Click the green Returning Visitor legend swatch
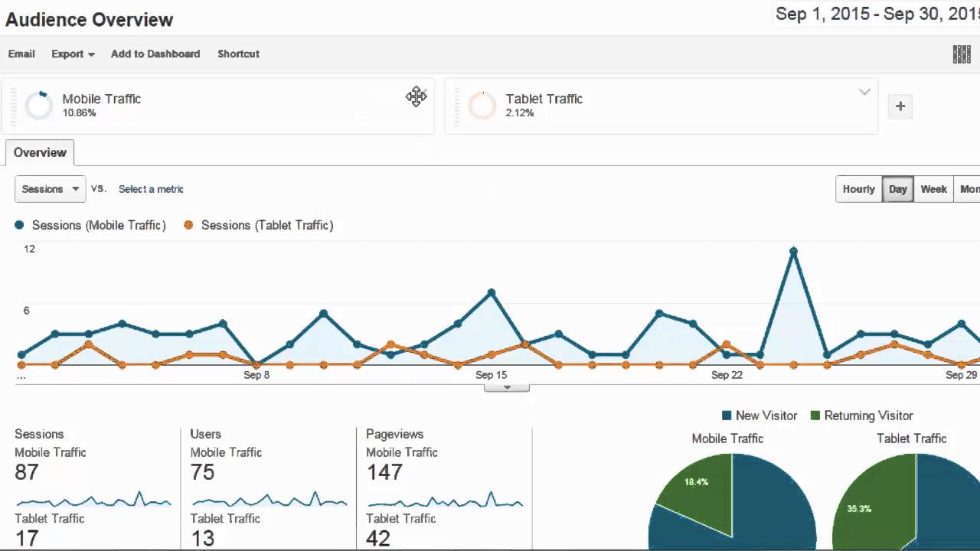 (x=815, y=416)
